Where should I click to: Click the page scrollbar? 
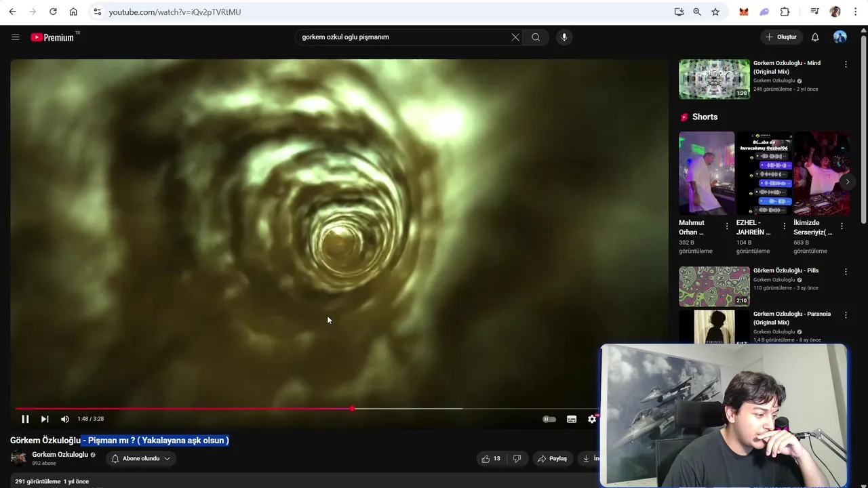click(864, 129)
